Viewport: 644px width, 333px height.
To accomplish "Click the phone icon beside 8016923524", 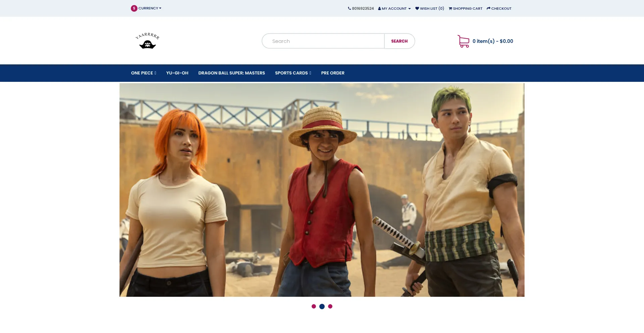I will [x=350, y=8].
